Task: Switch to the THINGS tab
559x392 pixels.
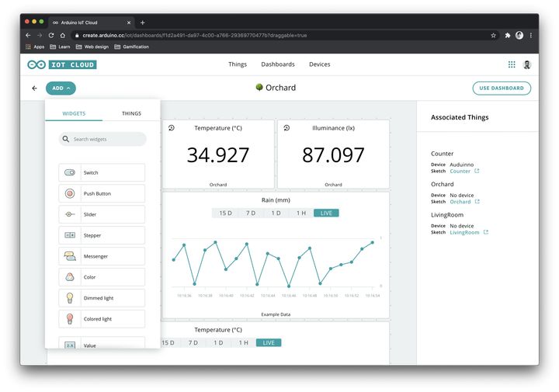Action: click(131, 113)
